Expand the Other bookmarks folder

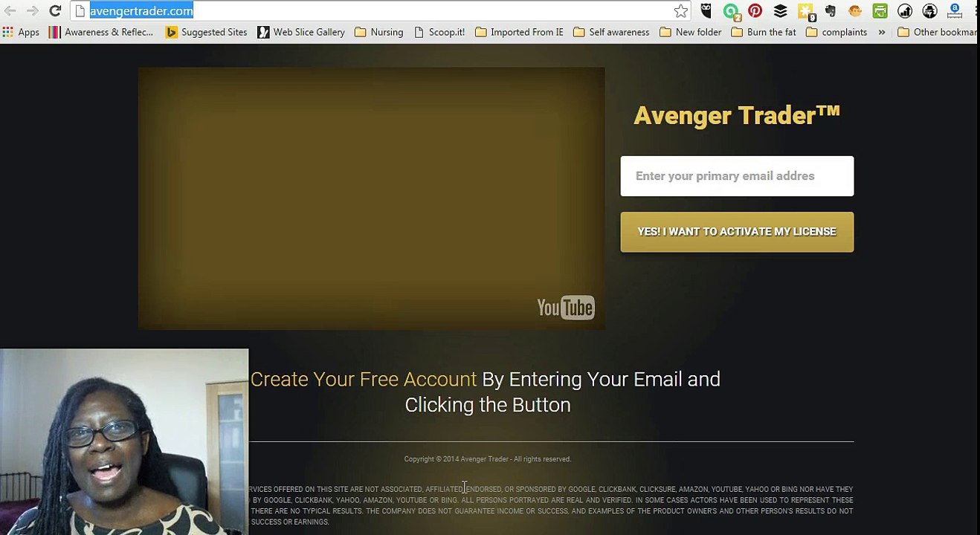click(x=938, y=32)
